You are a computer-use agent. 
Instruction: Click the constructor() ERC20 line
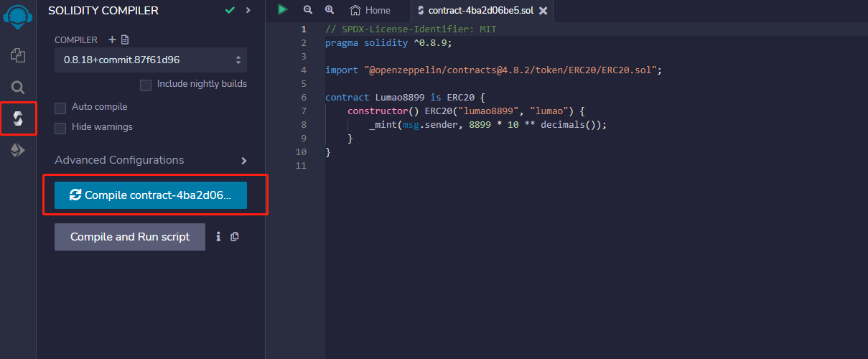pos(467,111)
